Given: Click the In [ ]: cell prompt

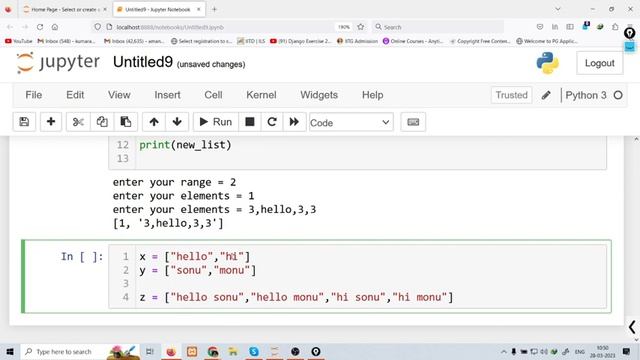Looking at the screenshot, I should [82, 256].
